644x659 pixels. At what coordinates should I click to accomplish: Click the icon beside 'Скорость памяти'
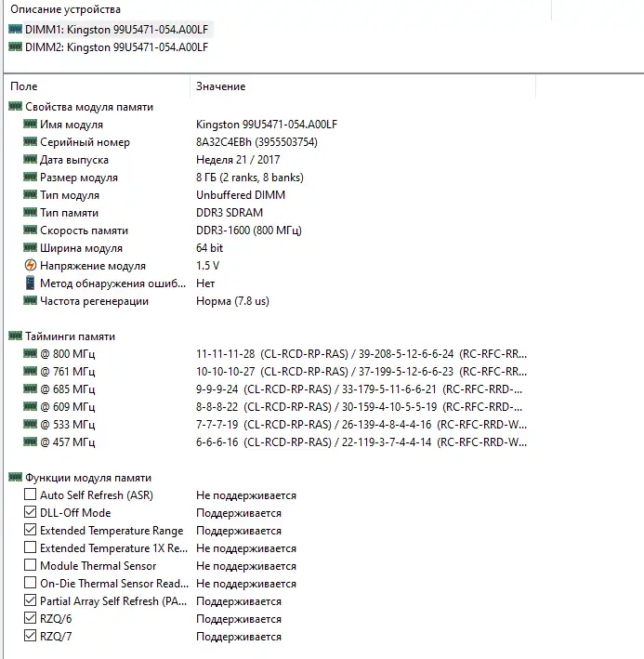[30, 230]
